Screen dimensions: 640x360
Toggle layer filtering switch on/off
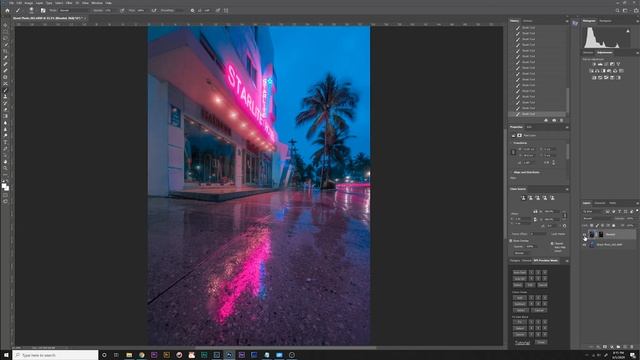(637, 210)
